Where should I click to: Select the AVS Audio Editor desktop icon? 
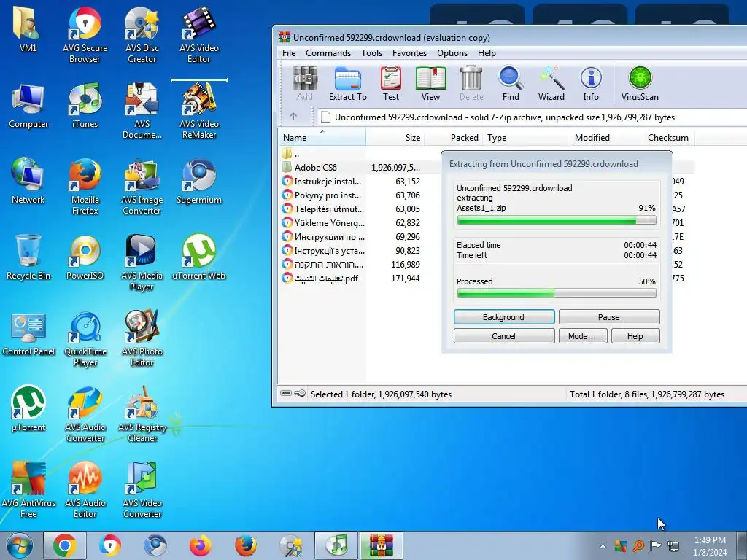pyautogui.click(x=85, y=491)
